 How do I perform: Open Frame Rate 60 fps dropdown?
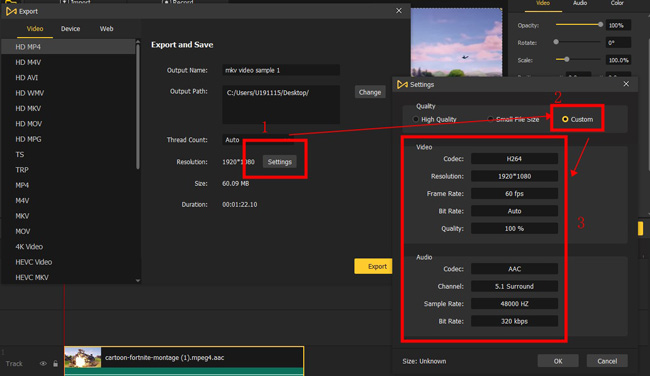(x=514, y=194)
